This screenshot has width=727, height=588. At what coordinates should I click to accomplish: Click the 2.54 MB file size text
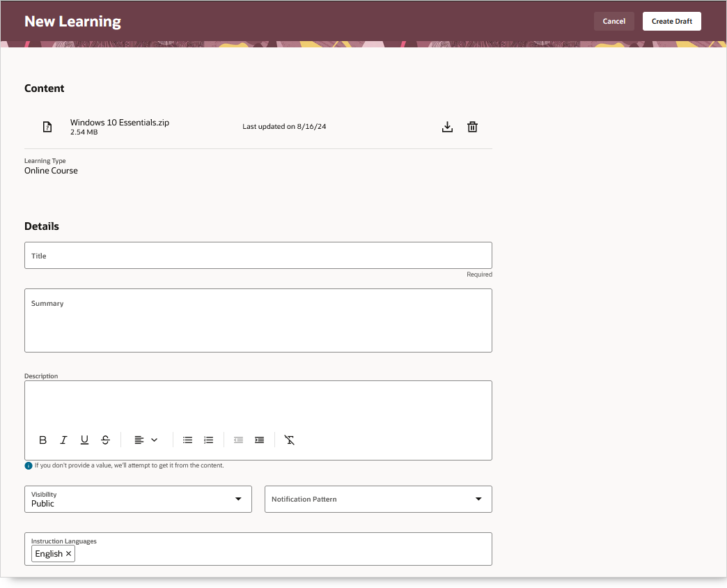tap(84, 132)
